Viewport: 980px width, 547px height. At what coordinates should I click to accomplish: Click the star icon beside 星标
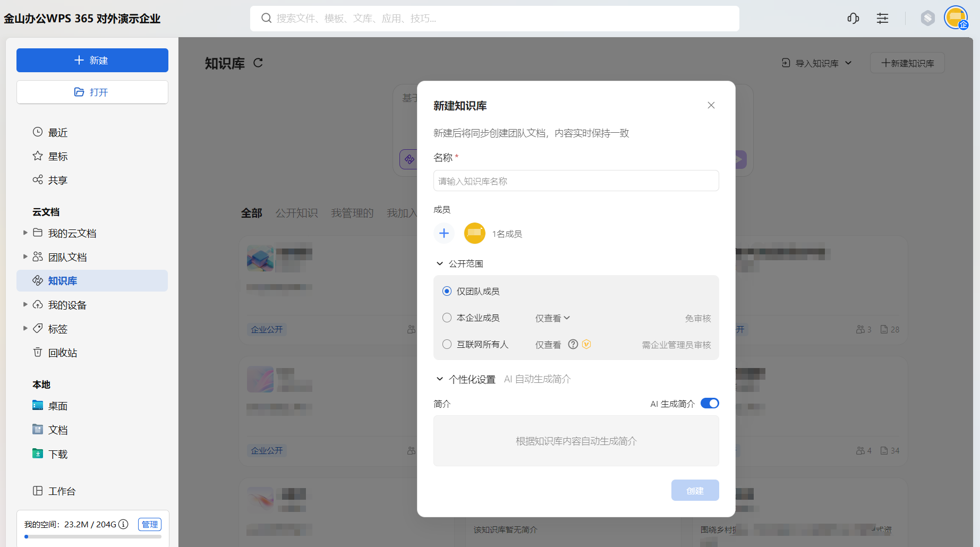tap(38, 156)
